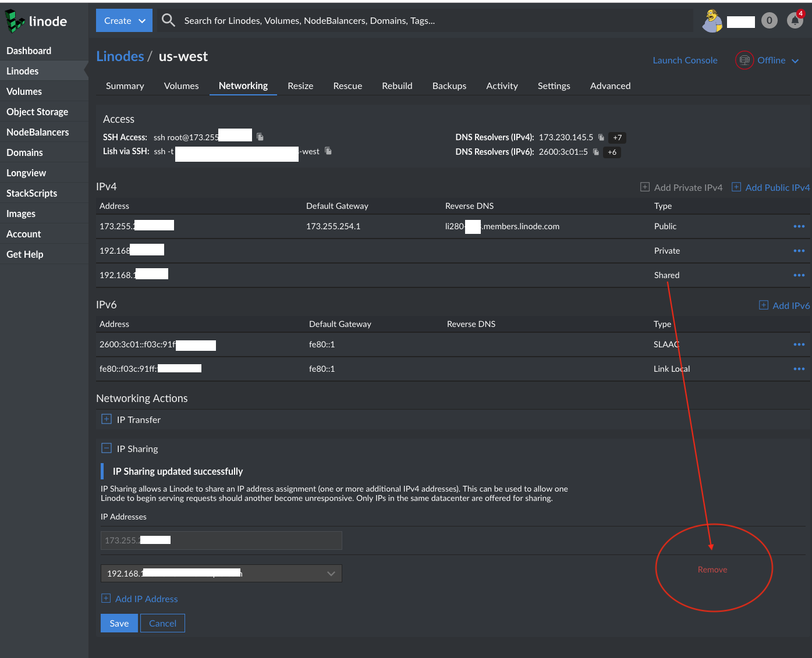Open actions menu for the Shared IPv4 row
The image size is (812, 658).
point(799,275)
